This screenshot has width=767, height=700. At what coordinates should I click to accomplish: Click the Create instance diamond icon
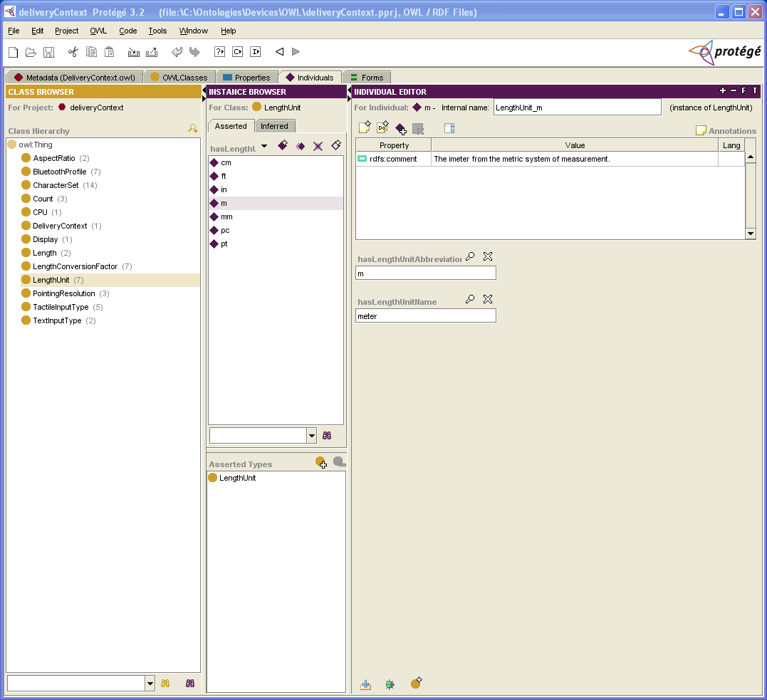click(283, 145)
